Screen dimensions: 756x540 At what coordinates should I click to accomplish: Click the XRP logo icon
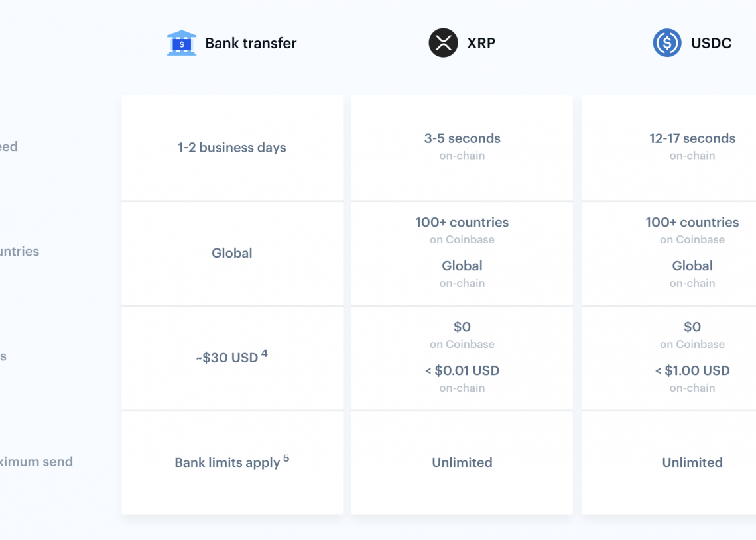[443, 43]
